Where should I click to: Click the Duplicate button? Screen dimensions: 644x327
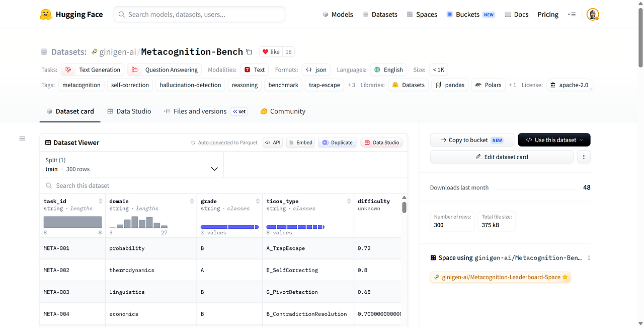tap(337, 143)
